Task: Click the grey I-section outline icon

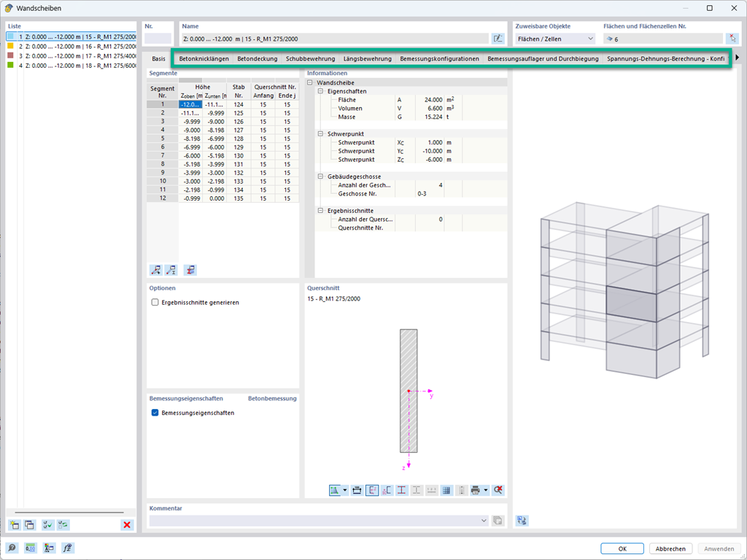Action: click(x=417, y=490)
